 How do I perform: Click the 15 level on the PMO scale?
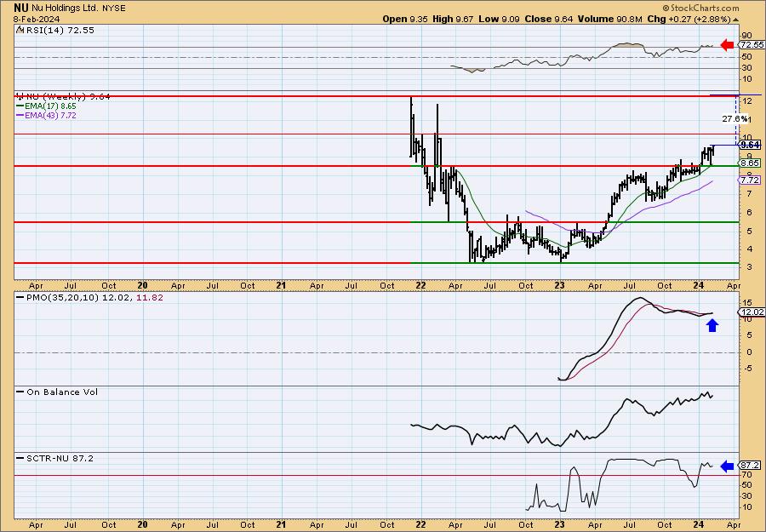point(746,303)
